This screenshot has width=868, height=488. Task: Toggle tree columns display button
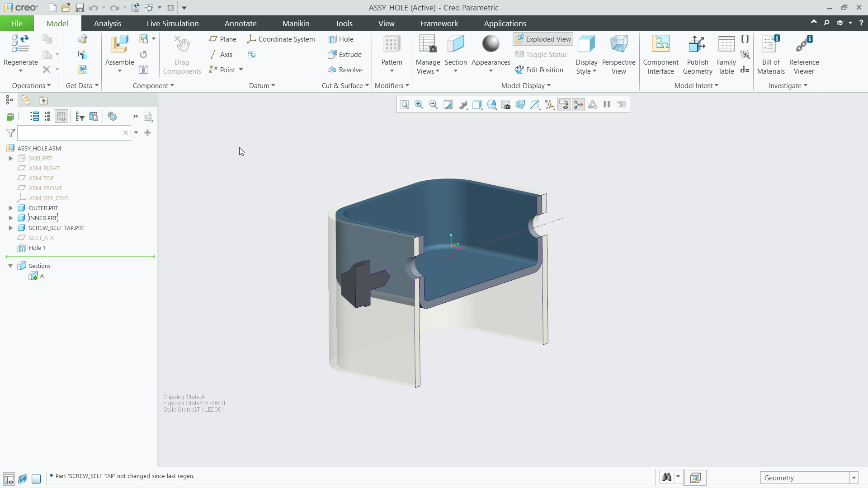pyautogui.click(x=61, y=117)
